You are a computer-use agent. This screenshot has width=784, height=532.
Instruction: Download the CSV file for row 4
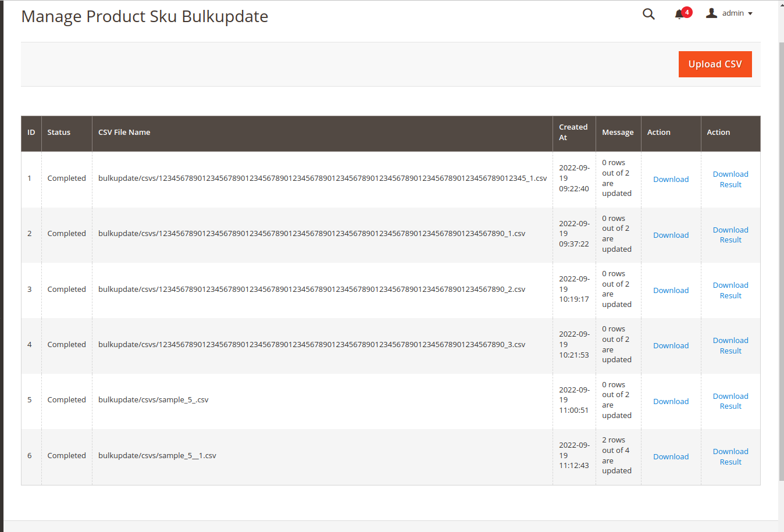tap(671, 346)
